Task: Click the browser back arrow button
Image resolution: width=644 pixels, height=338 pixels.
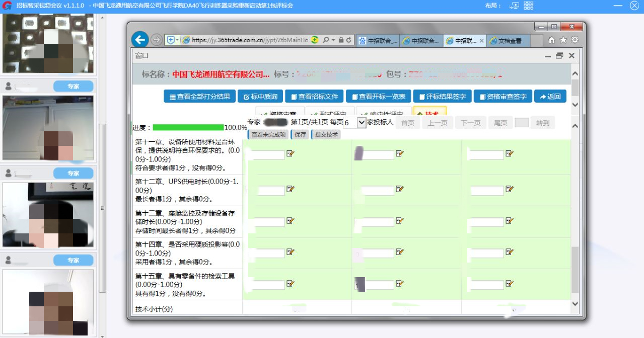Action: (x=140, y=40)
